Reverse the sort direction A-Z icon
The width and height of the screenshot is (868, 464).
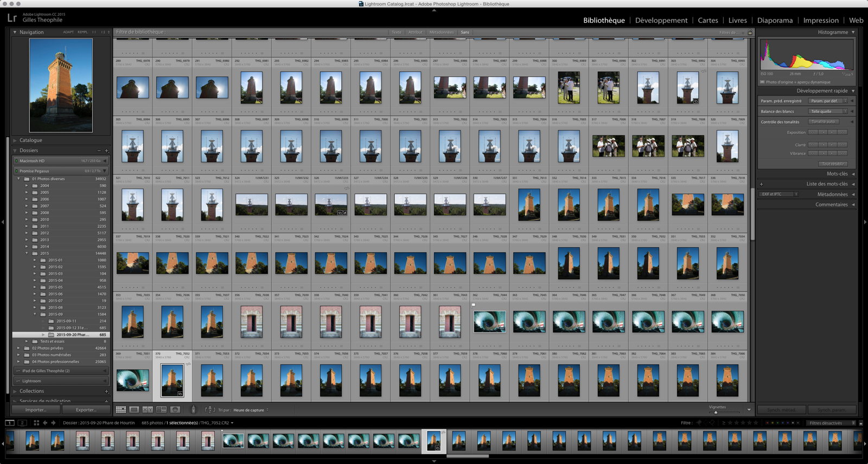coord(210,410)
